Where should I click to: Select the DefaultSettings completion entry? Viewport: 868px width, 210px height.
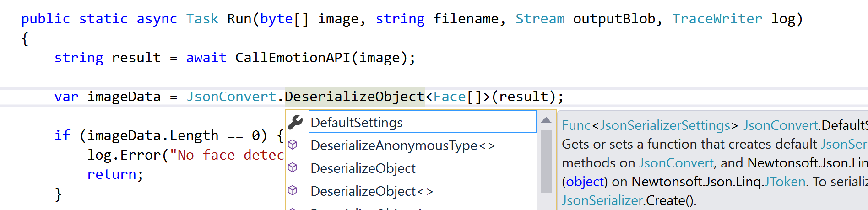[x=357, y=123]
